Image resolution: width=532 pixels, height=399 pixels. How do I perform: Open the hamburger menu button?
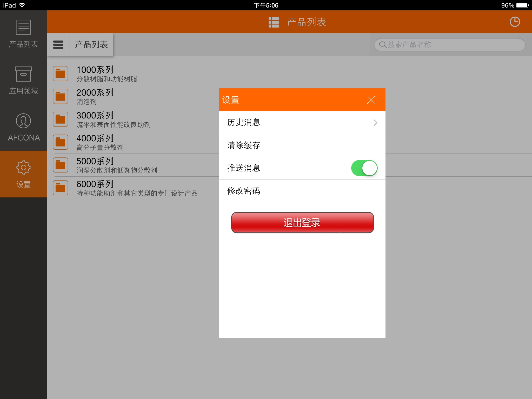pos(58,45)
